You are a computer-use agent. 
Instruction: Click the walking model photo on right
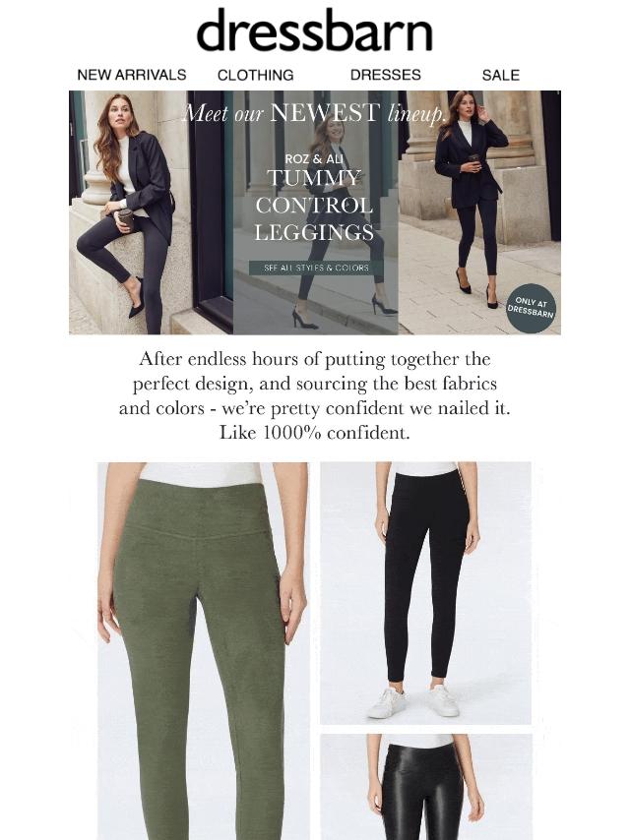click(x=479, y=212)
